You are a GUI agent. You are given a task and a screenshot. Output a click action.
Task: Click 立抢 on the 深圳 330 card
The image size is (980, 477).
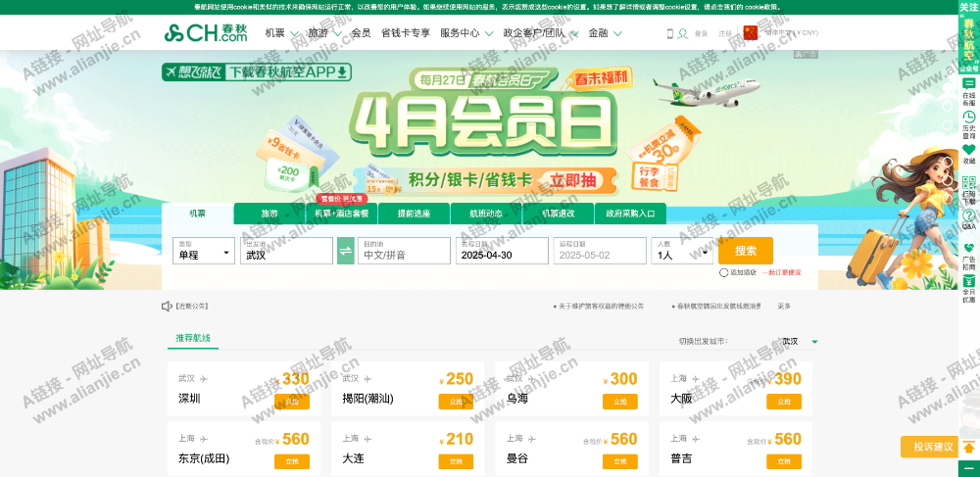[x=292, y=402]
